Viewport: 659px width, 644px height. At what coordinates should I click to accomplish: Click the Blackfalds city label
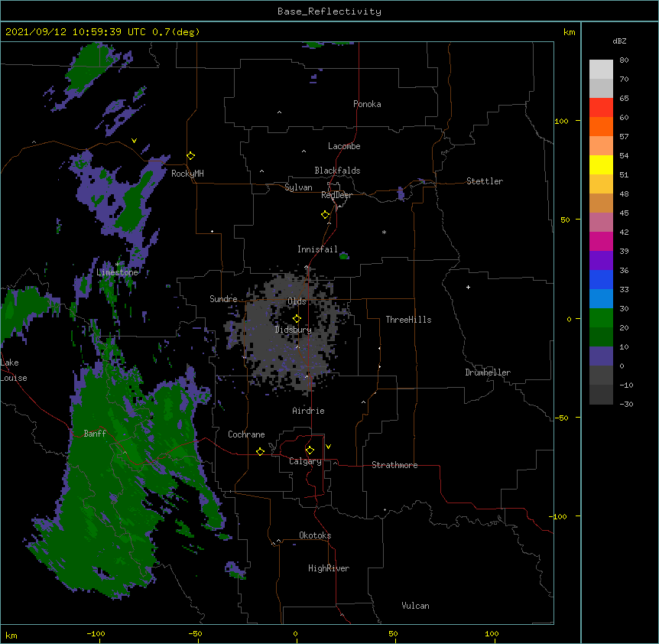(337, 171)
